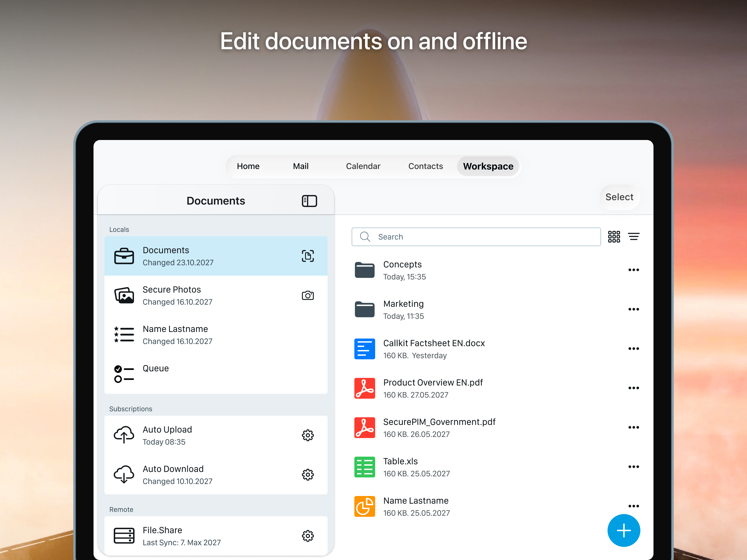Click the Concepts folder icon
The image size is (747, 560).
(x=364, y=270)
